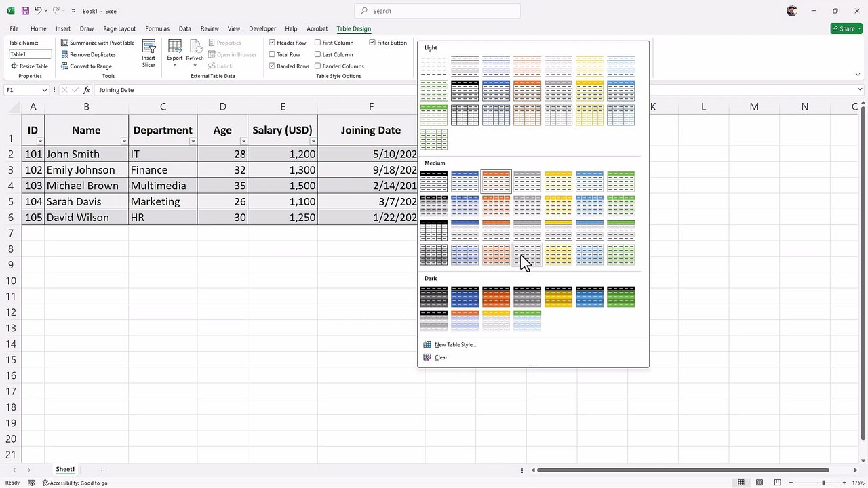868x488 pixels.
Task: Click the Redo arrow icon
Action: click(x=56, y=11)
